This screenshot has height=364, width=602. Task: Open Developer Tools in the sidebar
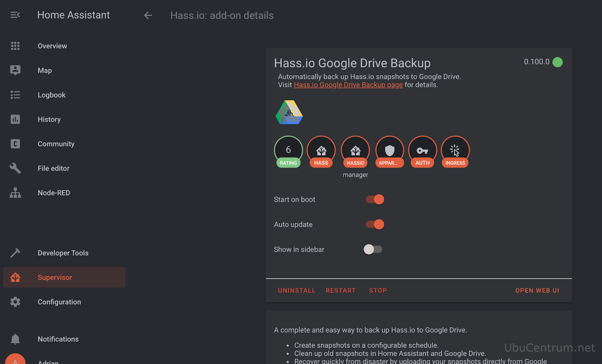click(x=64, y=253)
